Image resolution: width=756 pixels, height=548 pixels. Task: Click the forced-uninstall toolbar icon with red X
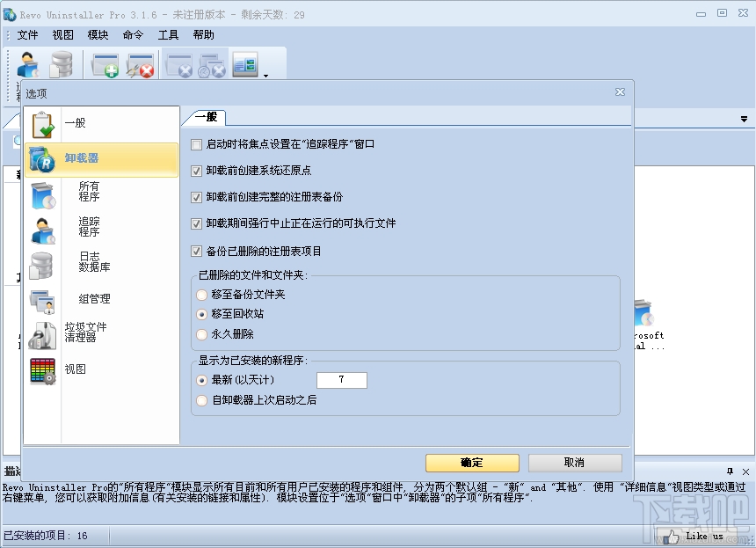[141, 66]
